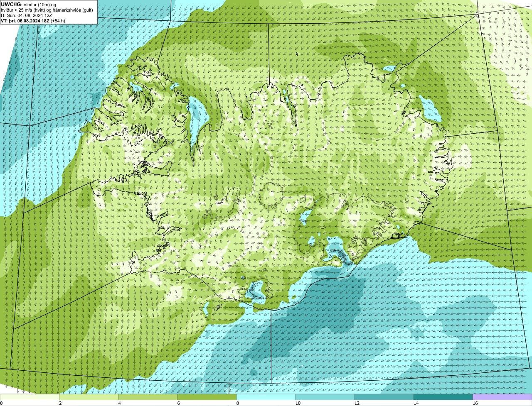Click the scale label "8"
The image size is (532, 406).
point(238,403)
